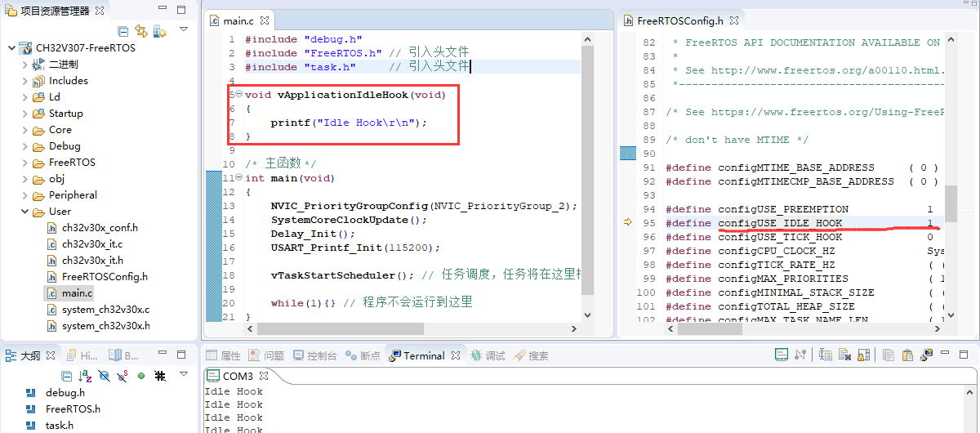Expand the Debug folder
The width and height of the screenshot is (980, 433).
(x=24, y=145)
